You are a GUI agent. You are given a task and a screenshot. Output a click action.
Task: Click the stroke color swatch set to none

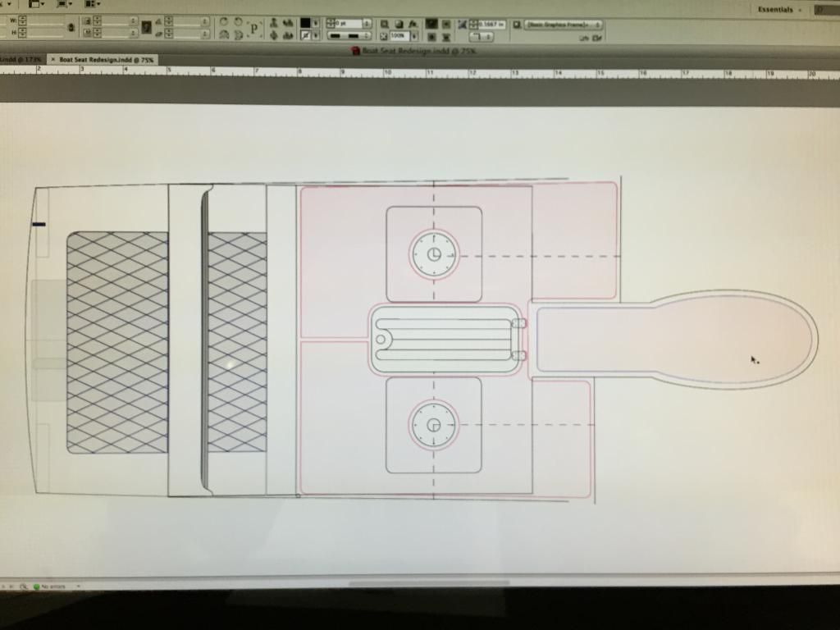point(305,35)
